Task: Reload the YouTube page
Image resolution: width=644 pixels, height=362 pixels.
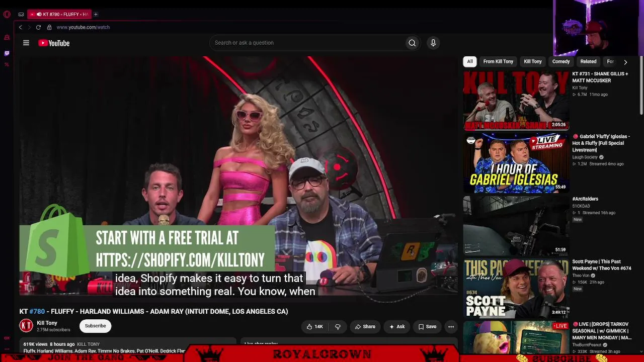Action: 38,27
